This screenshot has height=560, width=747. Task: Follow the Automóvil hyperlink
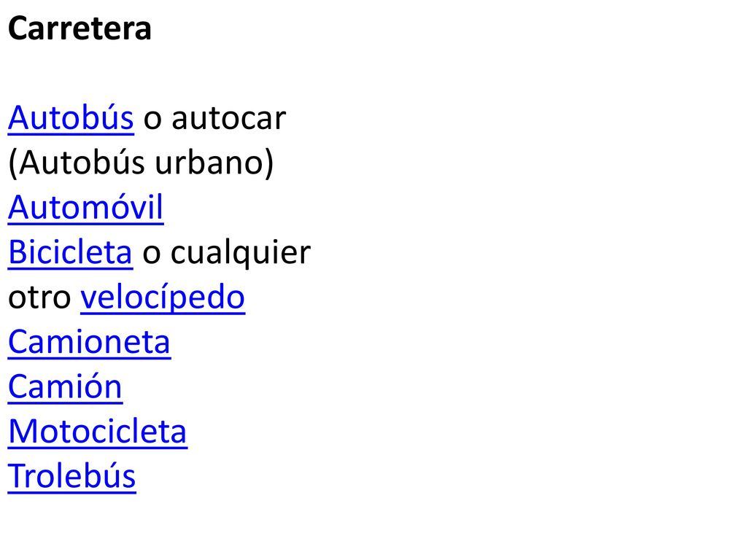(x=86, y=208)
